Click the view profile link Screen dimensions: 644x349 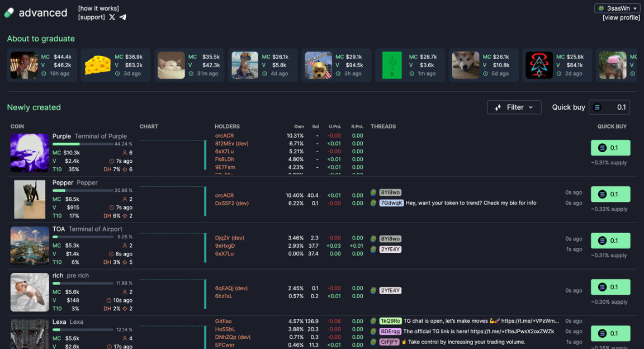621,18
